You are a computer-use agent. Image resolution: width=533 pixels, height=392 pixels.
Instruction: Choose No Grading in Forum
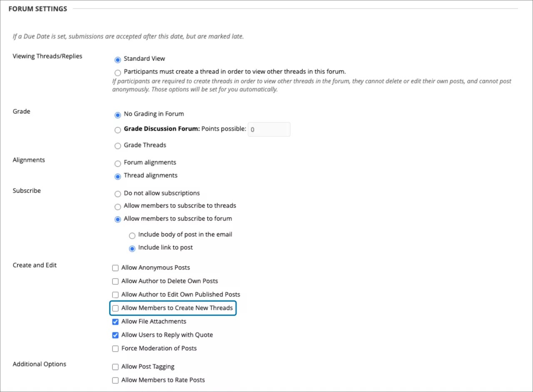click(x=117, y=115)
